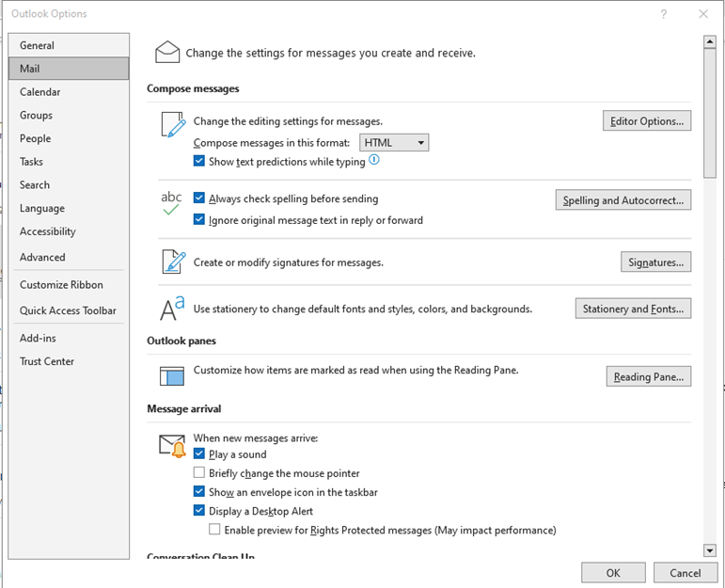
Task: Open the HTML message format dropdown
Action: point(394,142)
